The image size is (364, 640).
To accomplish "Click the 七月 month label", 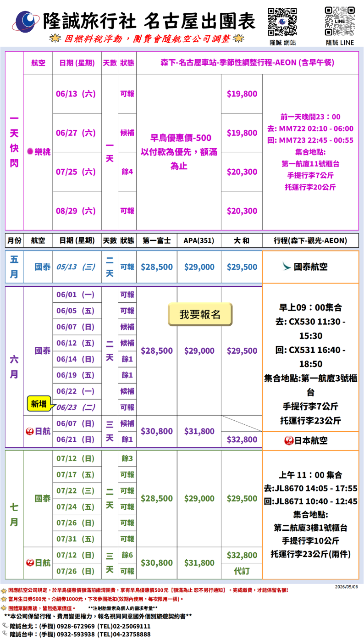I will point(14,515).
